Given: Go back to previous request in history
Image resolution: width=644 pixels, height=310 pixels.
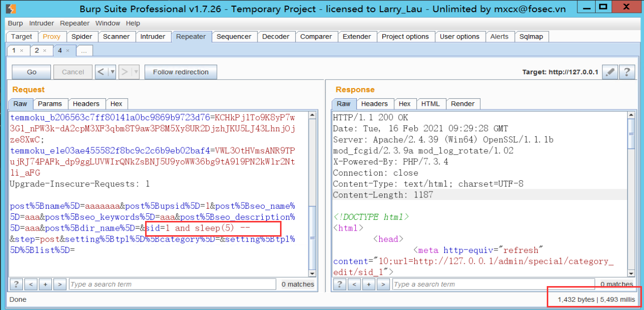Looking at the screenshot, I should (101, 72).
